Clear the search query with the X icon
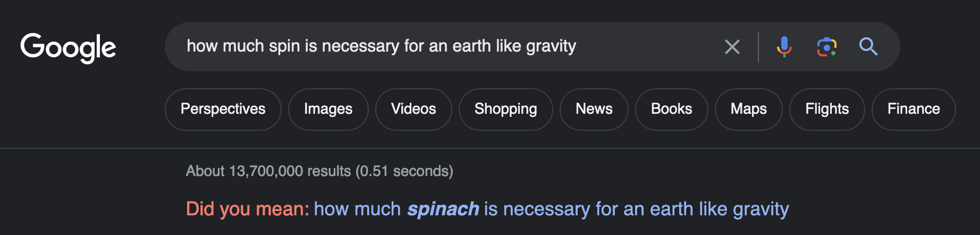Screen dimensions: 980x235 [732, 47]
